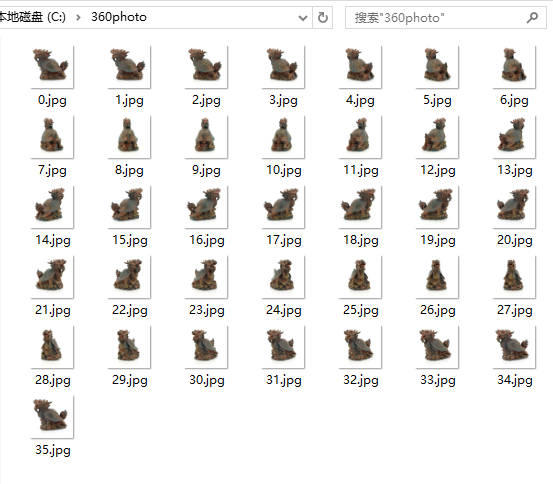Select the 17.jpg thumbnail

point(283,207)
